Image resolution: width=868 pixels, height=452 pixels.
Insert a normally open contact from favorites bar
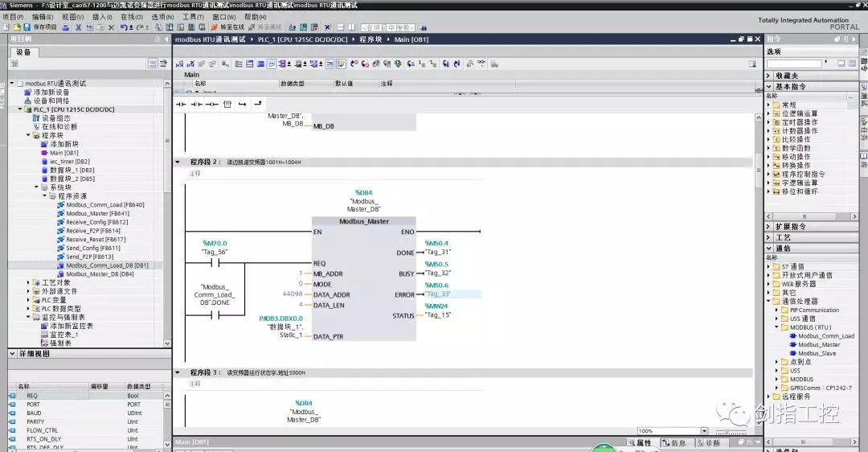(181, 104)
